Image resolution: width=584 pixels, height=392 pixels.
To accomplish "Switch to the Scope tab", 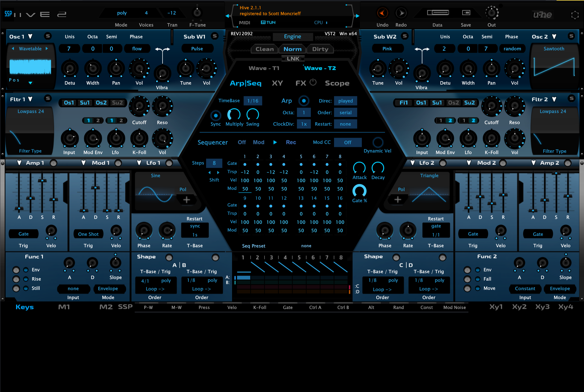I will (337, 83).
